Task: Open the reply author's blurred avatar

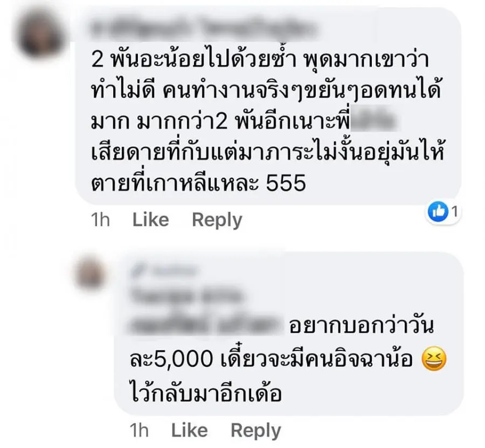Action: pos(91,272)
